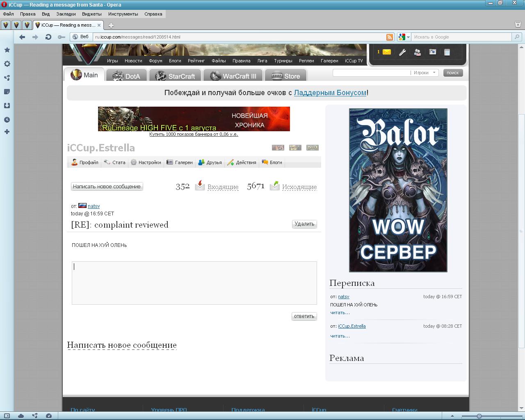
Task: Open the Вид menu
Action: coord(46,14)
